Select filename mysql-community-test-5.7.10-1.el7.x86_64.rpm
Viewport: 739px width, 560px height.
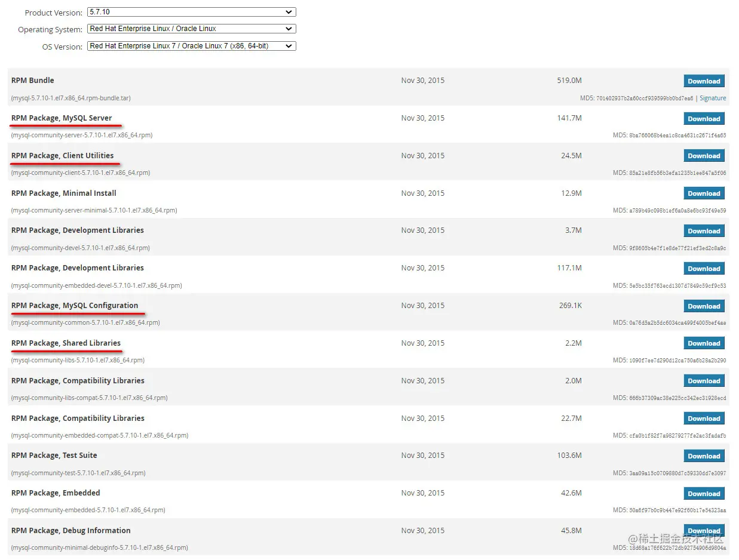[x=78, y=473]
